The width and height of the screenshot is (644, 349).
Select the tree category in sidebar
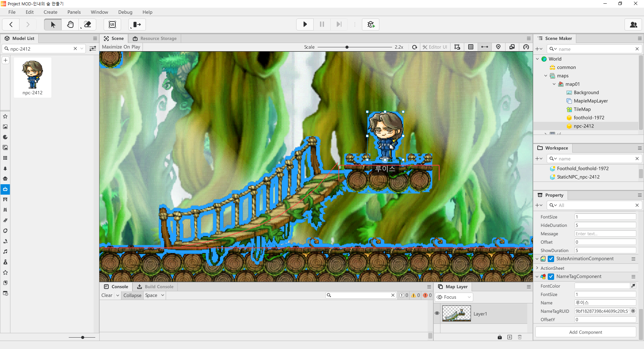click(x=5, y=168)
